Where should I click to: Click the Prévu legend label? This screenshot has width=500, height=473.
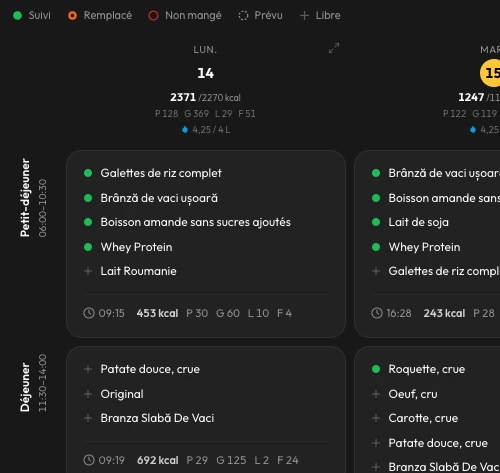pos(268,15)
